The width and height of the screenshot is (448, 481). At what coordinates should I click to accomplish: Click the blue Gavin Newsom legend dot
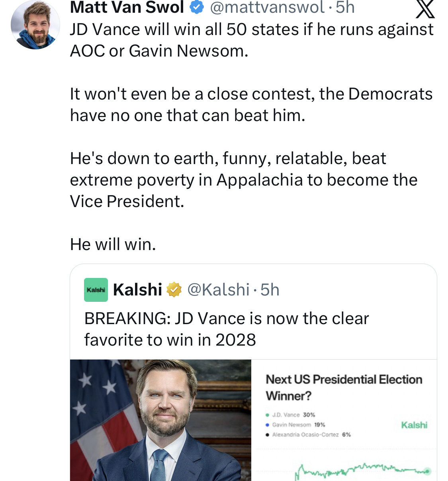point(268,425)
